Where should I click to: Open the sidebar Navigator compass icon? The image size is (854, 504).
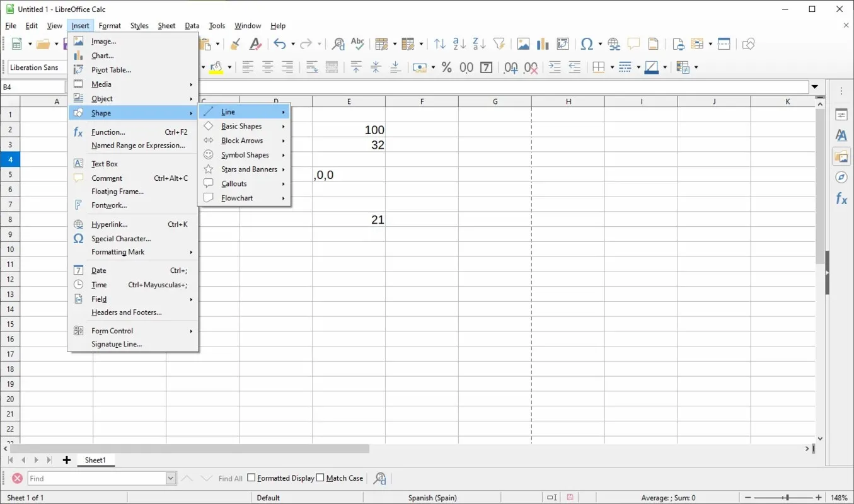(841, 178)
